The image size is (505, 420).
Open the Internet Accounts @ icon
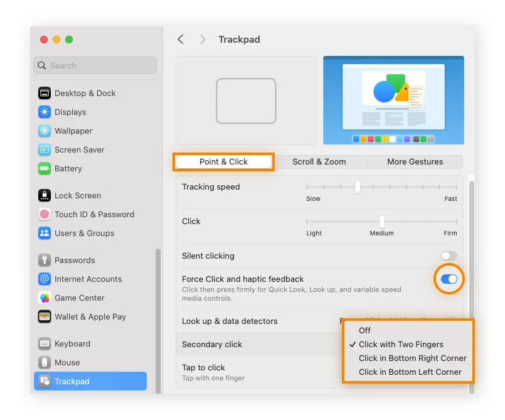[x=45, y=279]
